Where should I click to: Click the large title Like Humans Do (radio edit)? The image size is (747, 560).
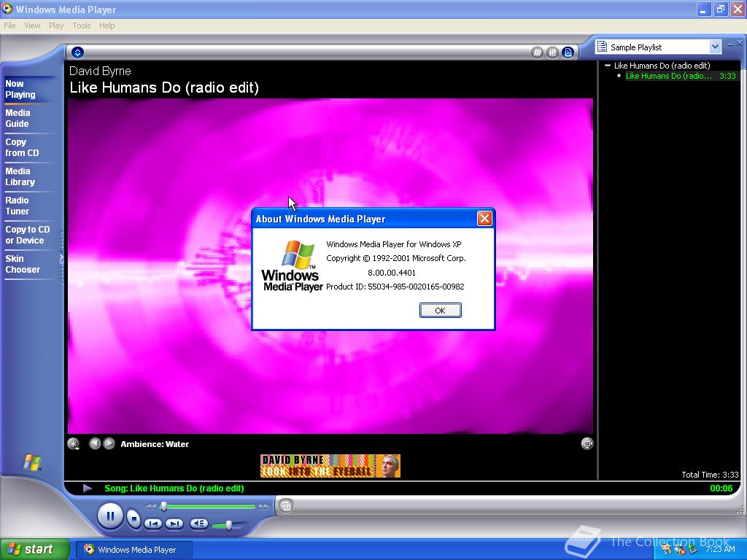164,87
